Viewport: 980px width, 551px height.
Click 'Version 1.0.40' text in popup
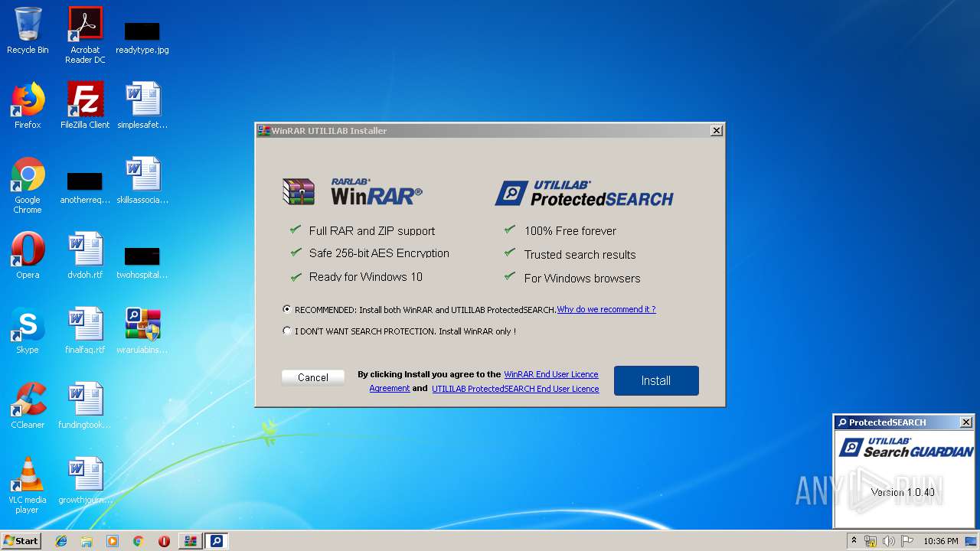(903, 492)
